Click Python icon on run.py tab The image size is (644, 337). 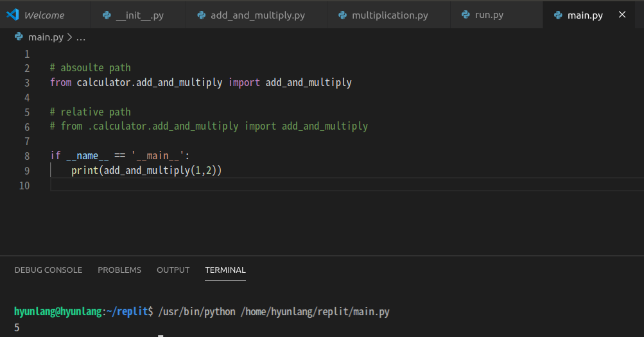tap(466, 15)
